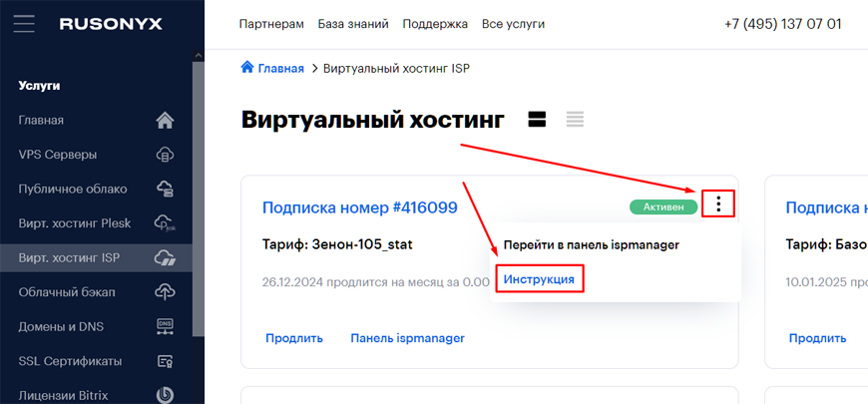
Task: Click the Лицензии Bitrix icon
Action: point(165,396)
